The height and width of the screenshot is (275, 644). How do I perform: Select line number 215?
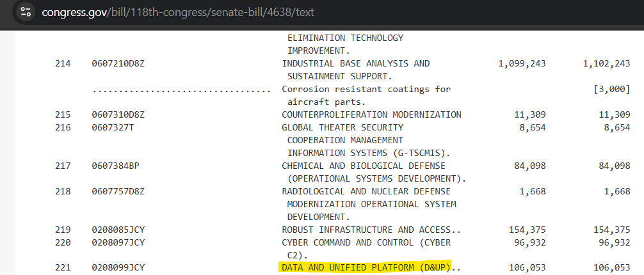pyautogui.click(x=63, y=114)
